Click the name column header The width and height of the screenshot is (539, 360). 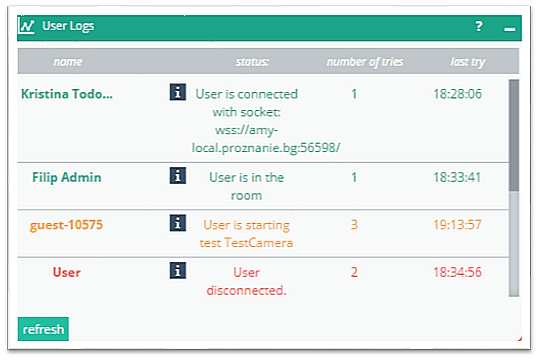tap(68, 62)
